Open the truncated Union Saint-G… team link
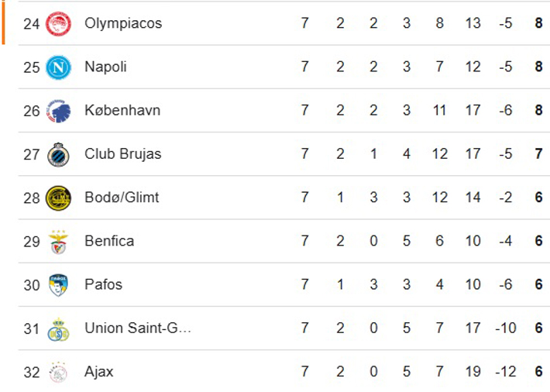 point(137,328)
